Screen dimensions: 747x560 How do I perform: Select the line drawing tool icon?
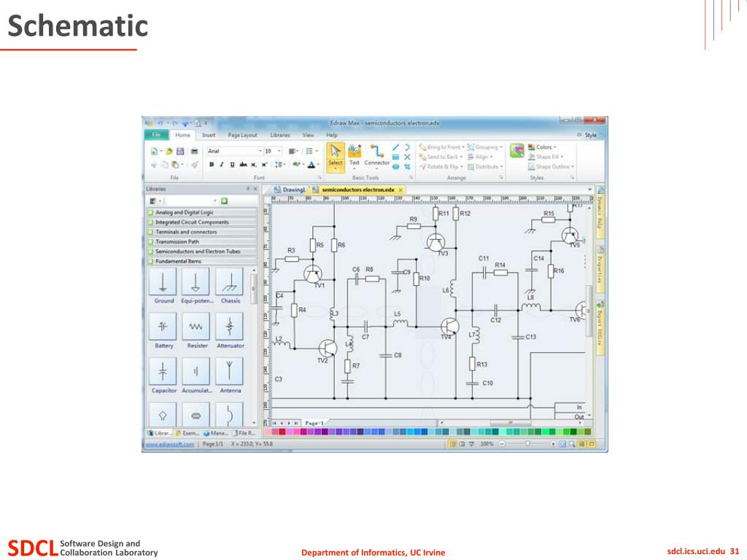point(395,147)
